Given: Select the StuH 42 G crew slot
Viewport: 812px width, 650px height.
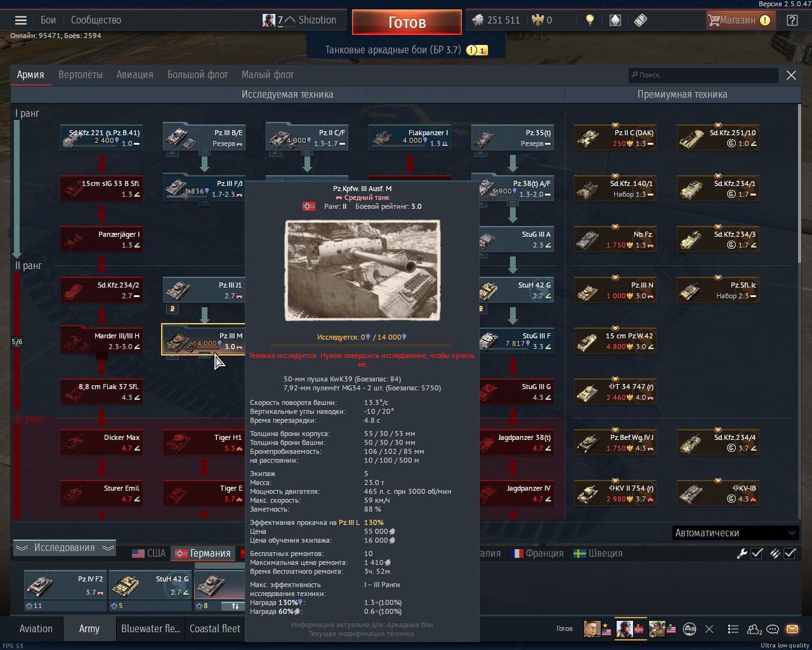Looking at the screenshot, I should pyautogui.click(x=150, y=585).
